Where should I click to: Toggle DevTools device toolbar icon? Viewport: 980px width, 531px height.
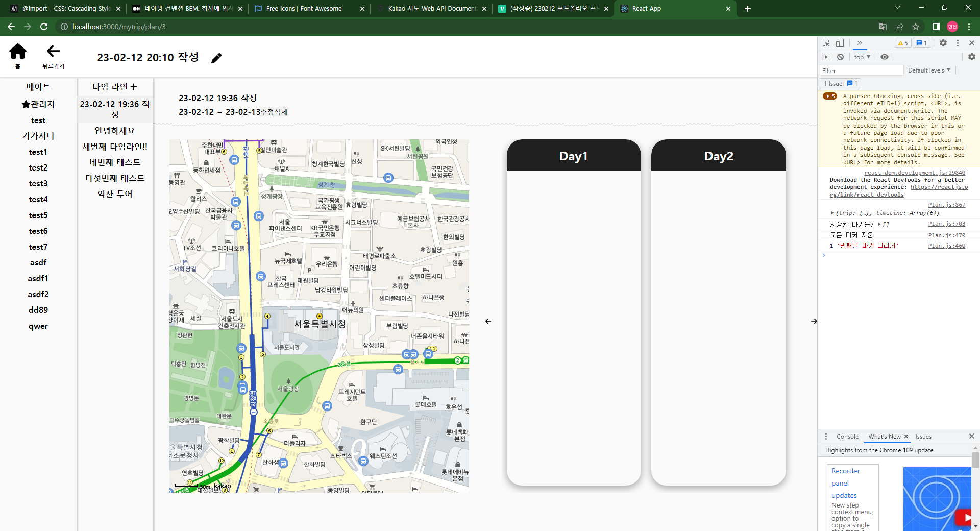click(840, 43)
